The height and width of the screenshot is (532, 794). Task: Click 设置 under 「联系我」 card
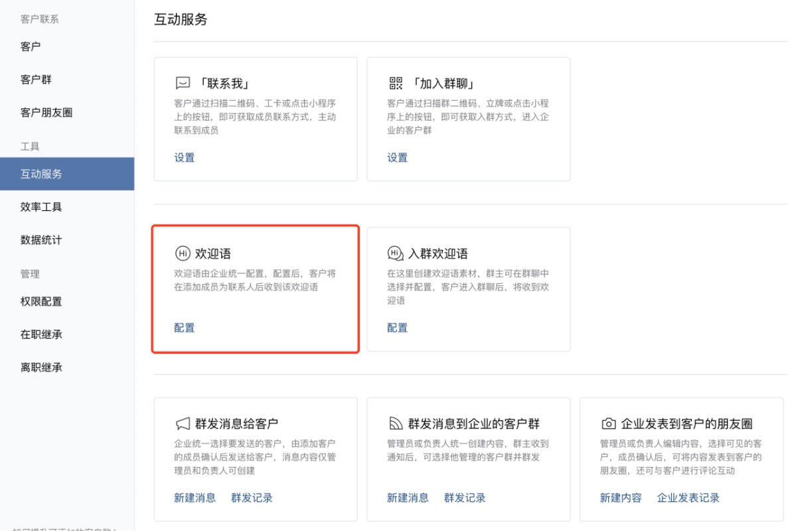tap(185, 158)
